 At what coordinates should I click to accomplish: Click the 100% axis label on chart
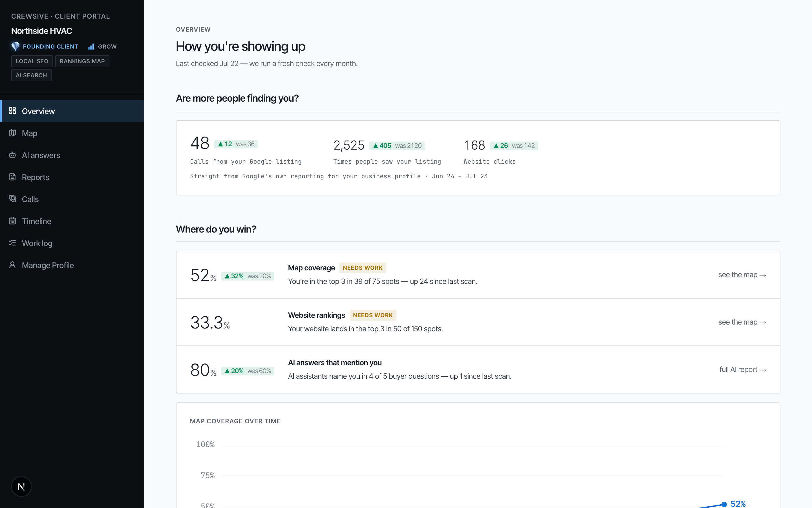[x=205, y=444]
